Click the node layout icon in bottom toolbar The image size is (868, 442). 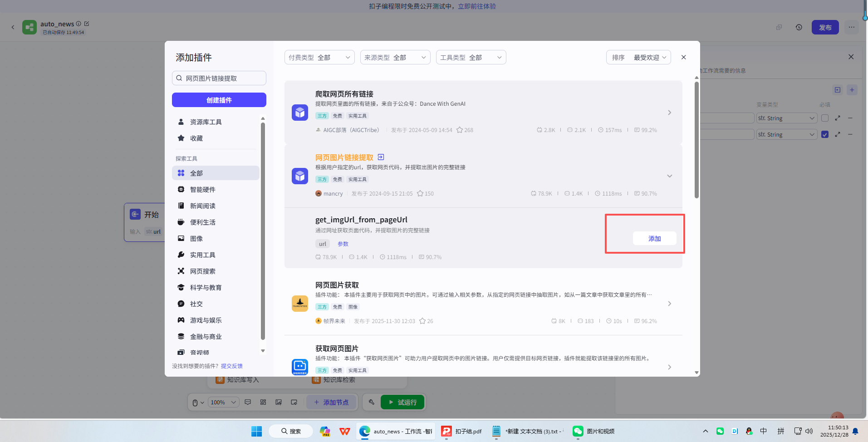[263, 402]
